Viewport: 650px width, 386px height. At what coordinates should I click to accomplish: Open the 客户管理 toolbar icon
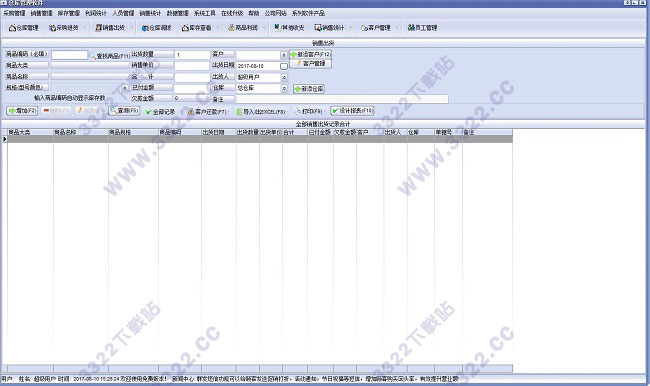pos(376,28)
